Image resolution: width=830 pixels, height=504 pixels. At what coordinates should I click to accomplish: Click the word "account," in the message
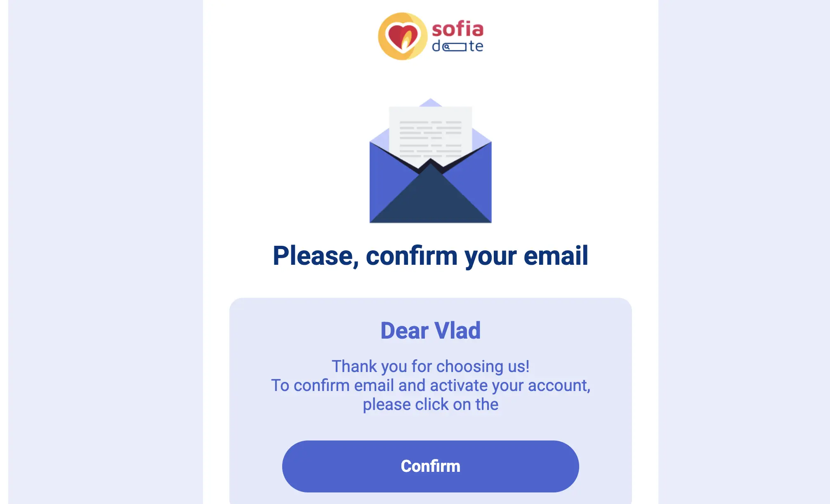click(x=559, y=385)
